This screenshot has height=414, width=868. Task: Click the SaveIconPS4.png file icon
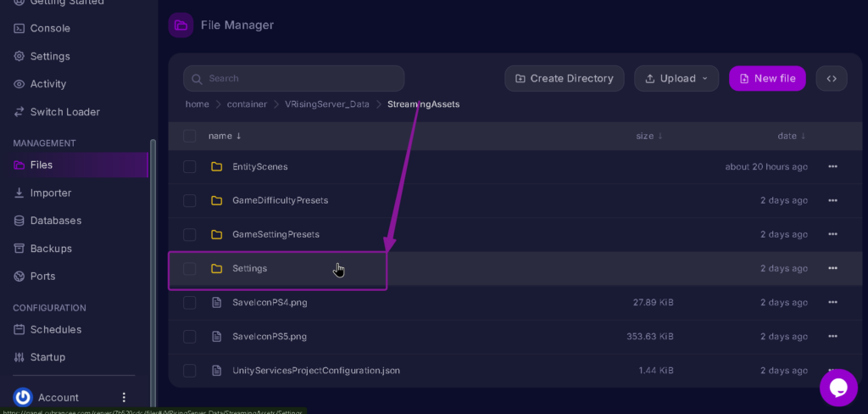click(216, 303)
